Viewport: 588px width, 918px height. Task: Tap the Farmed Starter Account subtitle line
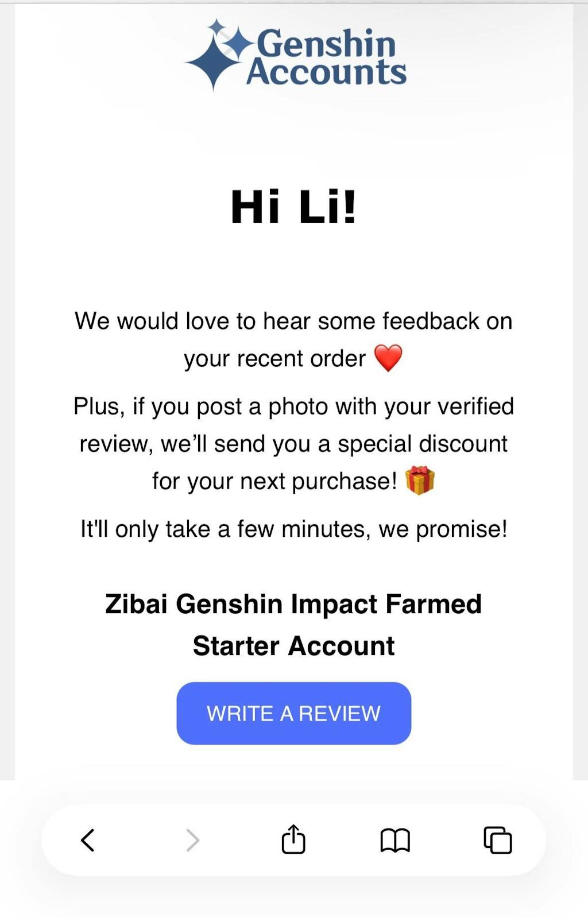pyautogui.click(x=294, y=645)
